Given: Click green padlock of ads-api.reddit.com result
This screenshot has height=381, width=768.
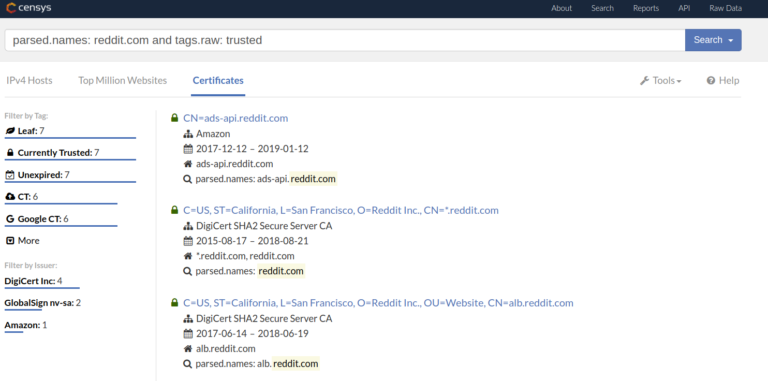Looking at the screenshot, I should 174,118.
